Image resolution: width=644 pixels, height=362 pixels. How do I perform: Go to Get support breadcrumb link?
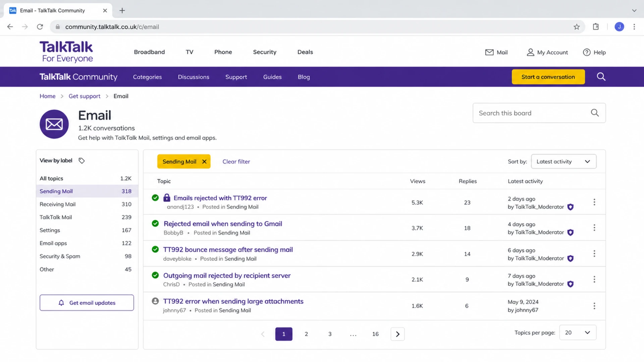click(x=84, y=96)
